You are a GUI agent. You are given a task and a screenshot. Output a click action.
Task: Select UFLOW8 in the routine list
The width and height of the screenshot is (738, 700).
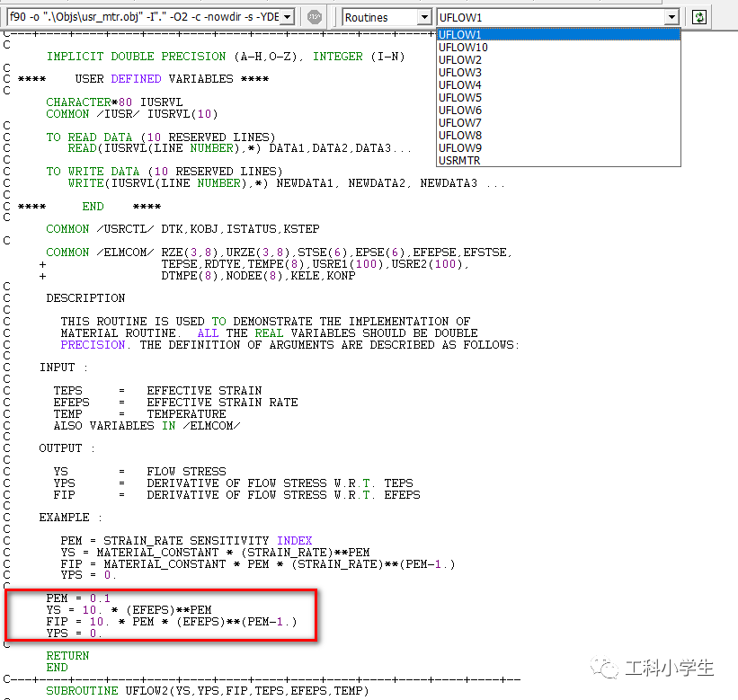point(558,136)
